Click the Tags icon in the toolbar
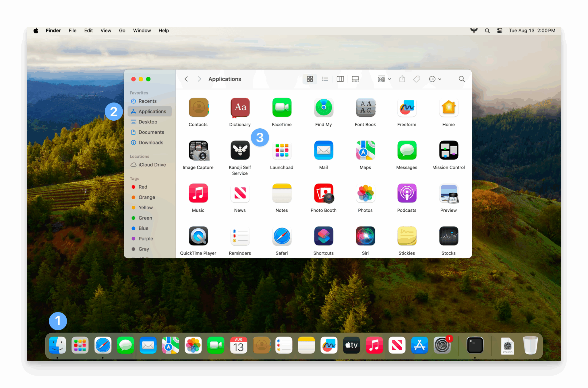588x388 pixels. click(417, 79)
